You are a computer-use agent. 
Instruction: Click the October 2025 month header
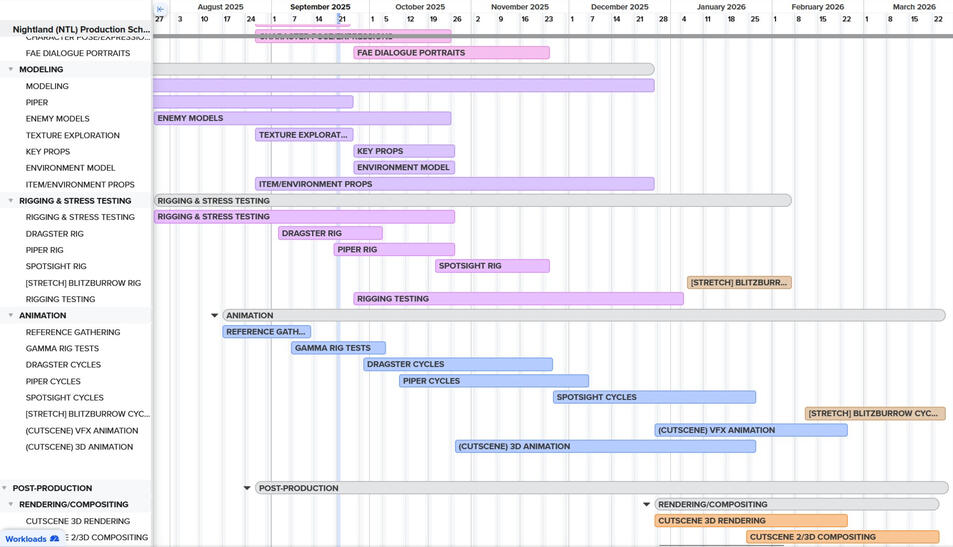click(420, 7)
